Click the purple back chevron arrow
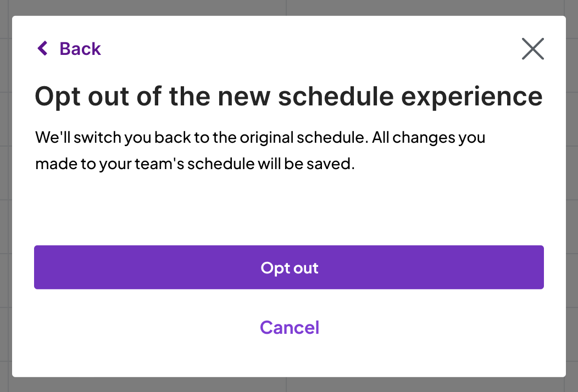 point(42,48)
